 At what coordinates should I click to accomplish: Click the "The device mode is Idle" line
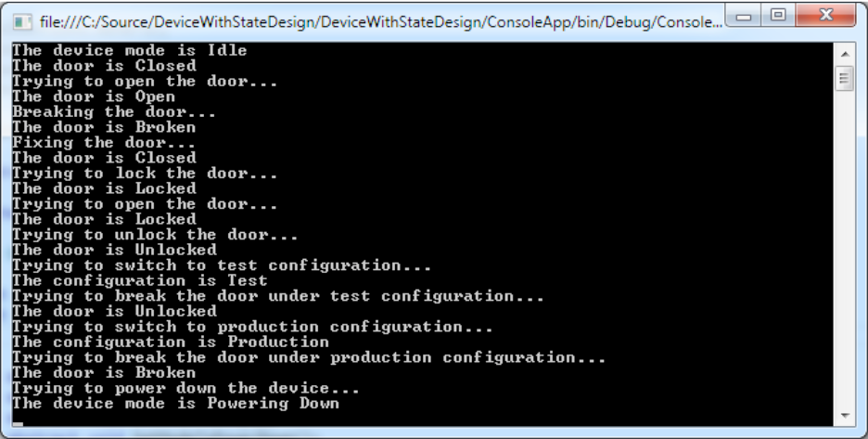(x=130, y=50)
